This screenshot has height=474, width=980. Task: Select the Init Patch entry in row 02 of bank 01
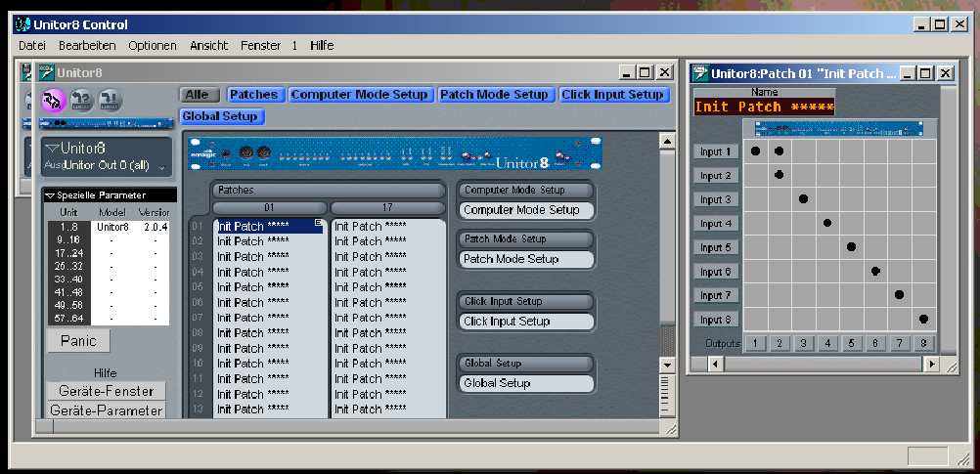[x=269, y=241]
